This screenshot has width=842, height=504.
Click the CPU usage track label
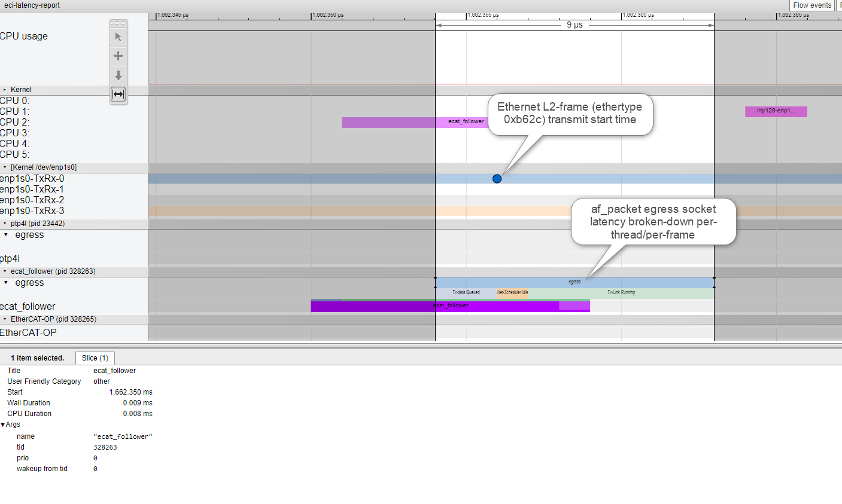24,36
